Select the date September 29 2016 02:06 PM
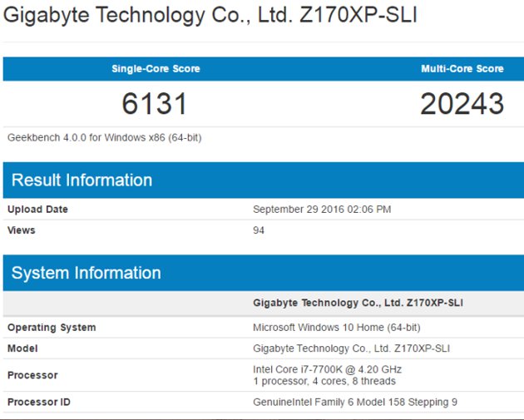 pyautogui.click(x=322, y=210)
